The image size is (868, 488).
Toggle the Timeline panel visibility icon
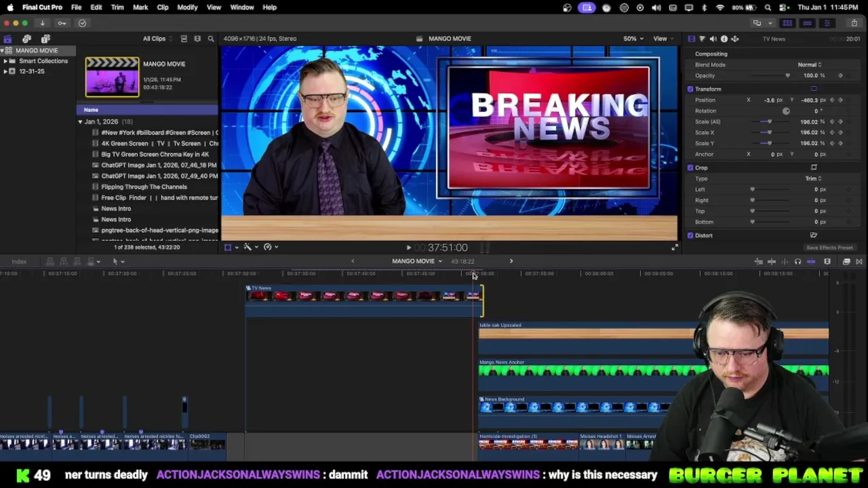(x=807, y=23)
